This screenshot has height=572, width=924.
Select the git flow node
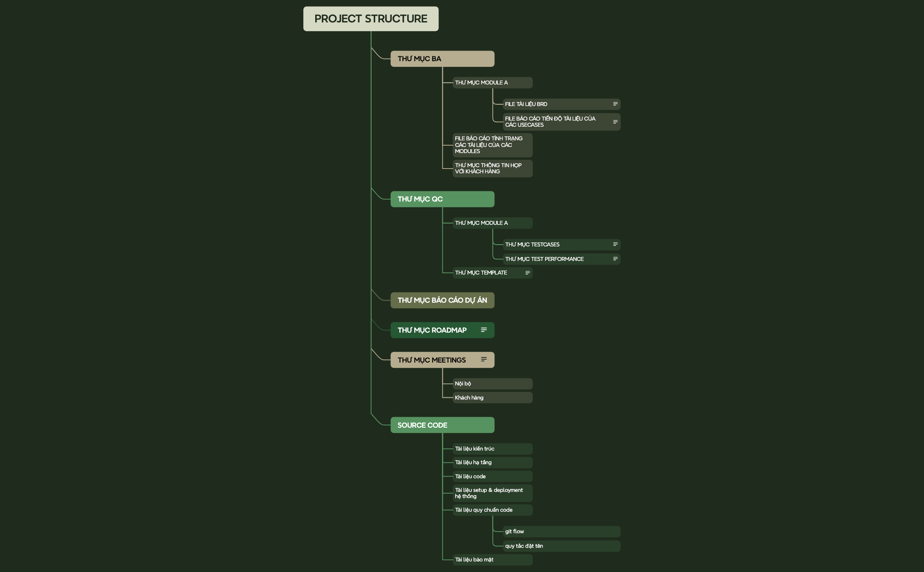pyautogui.click(x=562, y=532)
